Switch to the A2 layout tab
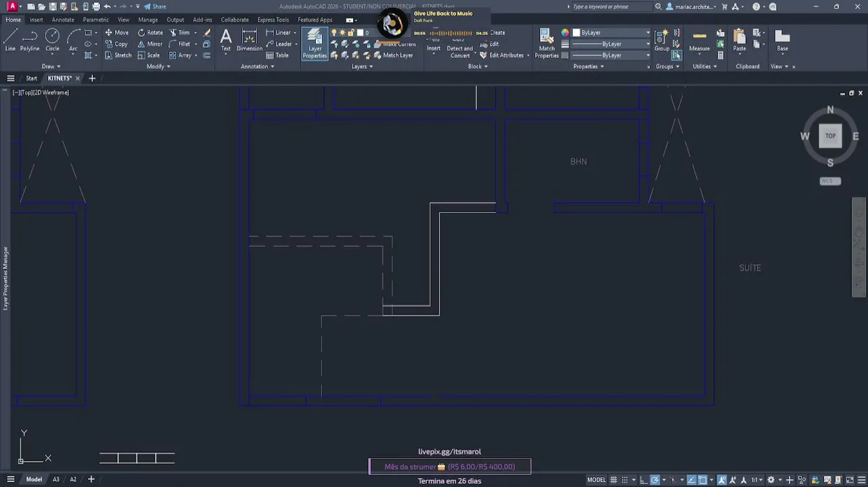The width and height of the screenshot is (868, 487). point(73,480)
